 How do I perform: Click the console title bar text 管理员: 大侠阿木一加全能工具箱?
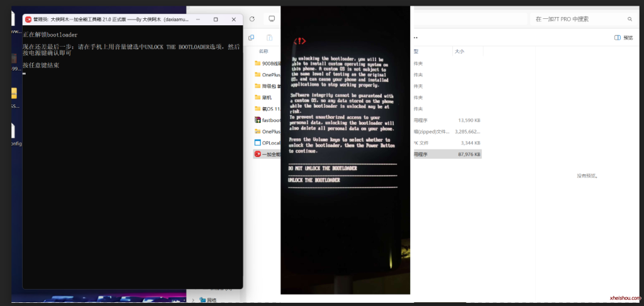111,20
